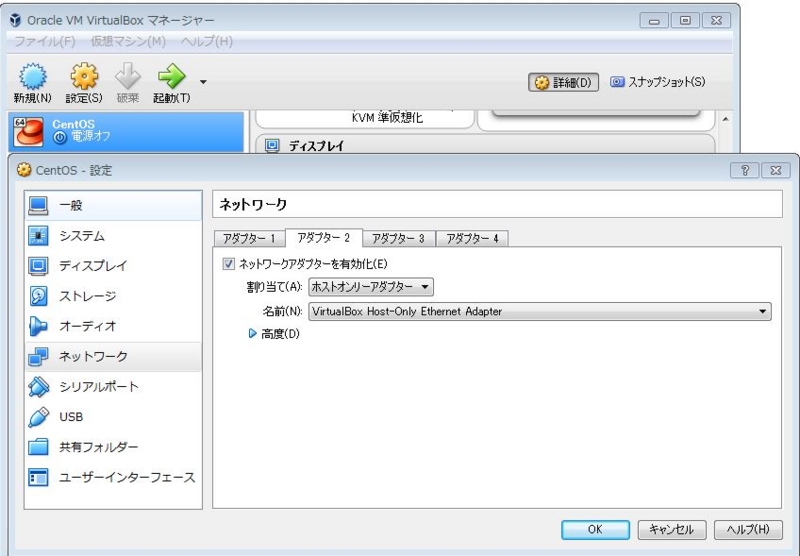The image size is (800, 556).
Task: Select シリアルポート category in settings list
Action: [113, 387]
